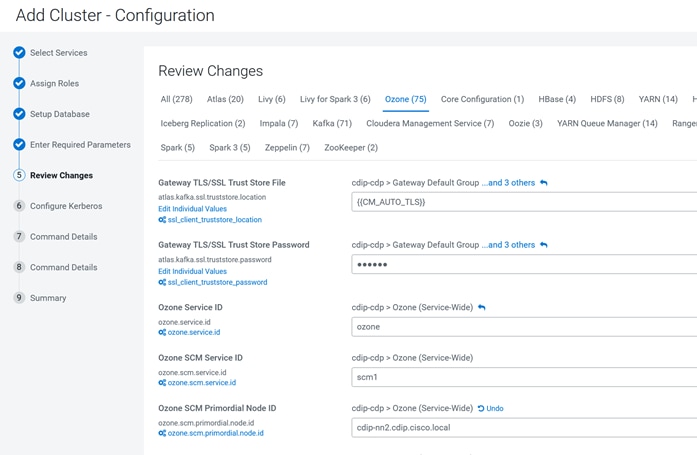Go to the Assign Roles step

pyautogui.click(x=54, y=84)
